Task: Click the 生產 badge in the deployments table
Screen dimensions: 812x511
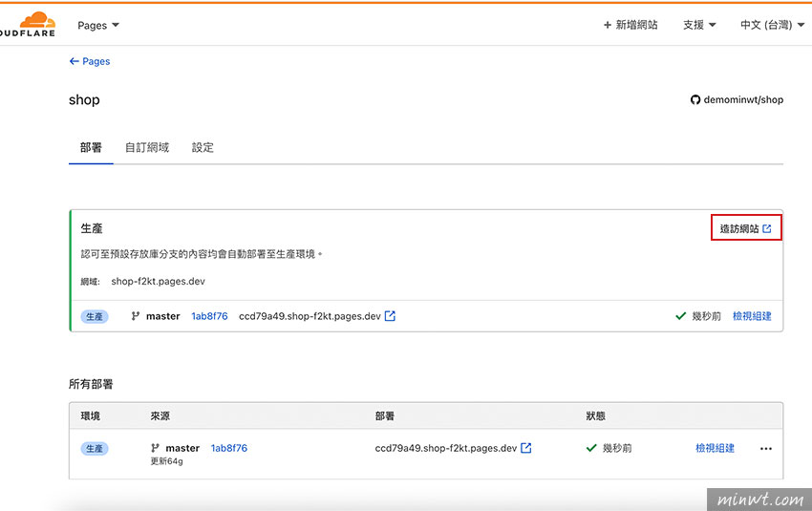Action: [x=95, y=448]
